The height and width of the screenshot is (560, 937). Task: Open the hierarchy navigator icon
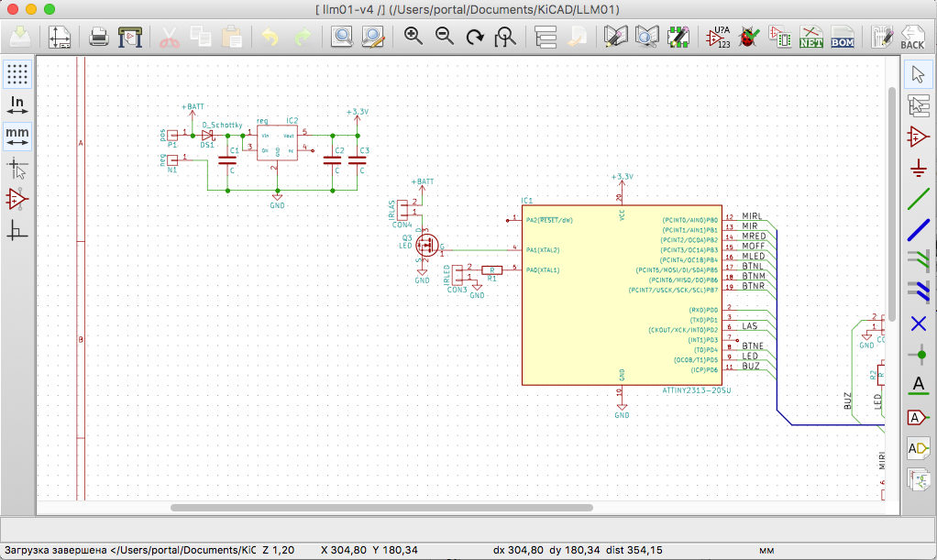(x=546, y=38)
